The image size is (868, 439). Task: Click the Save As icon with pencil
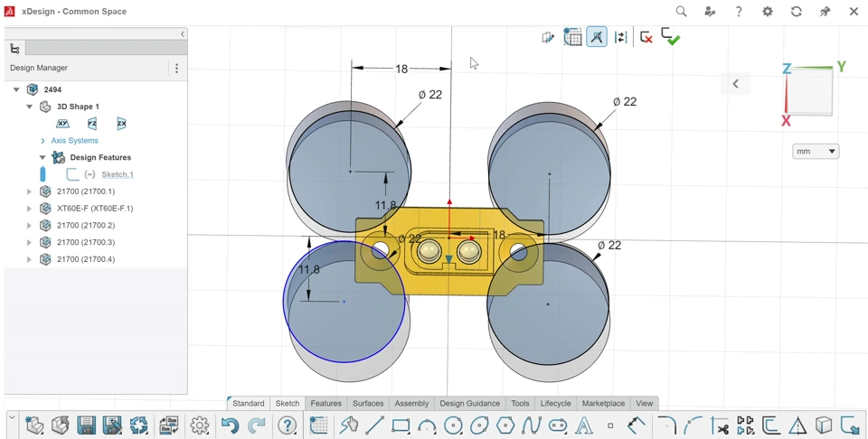(112, 425)
